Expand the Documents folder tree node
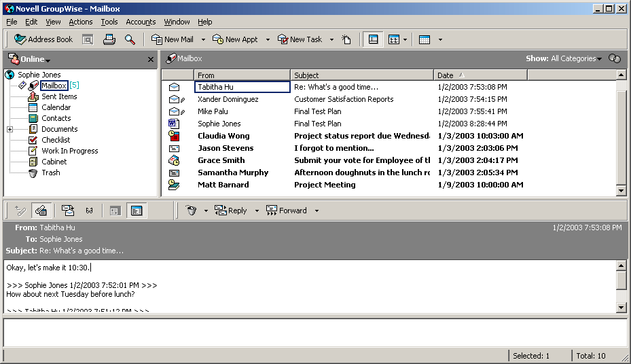Image resolution: width=631 pixels, height=364 pixels. [10, 129]
